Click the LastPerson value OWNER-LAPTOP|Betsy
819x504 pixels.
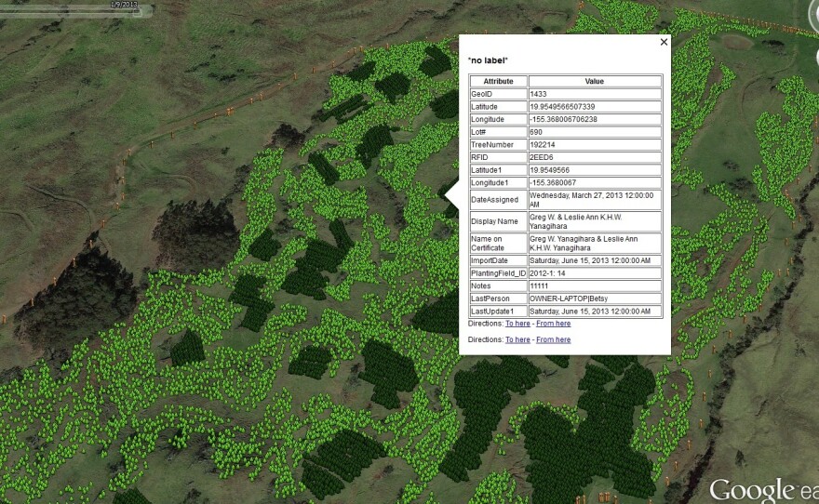pyautogui.click(x=563, y=298)
